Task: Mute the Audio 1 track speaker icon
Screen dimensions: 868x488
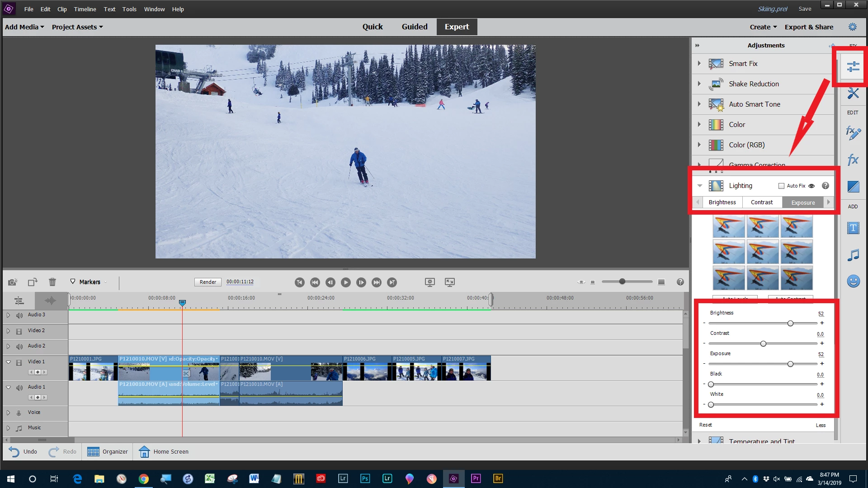Action: coord(19,388)
